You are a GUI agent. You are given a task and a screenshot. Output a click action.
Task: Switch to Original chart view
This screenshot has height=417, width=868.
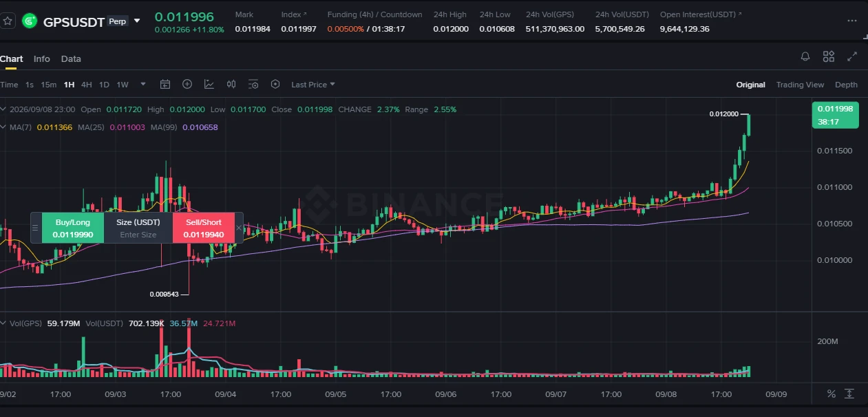(x=750, y=85)
